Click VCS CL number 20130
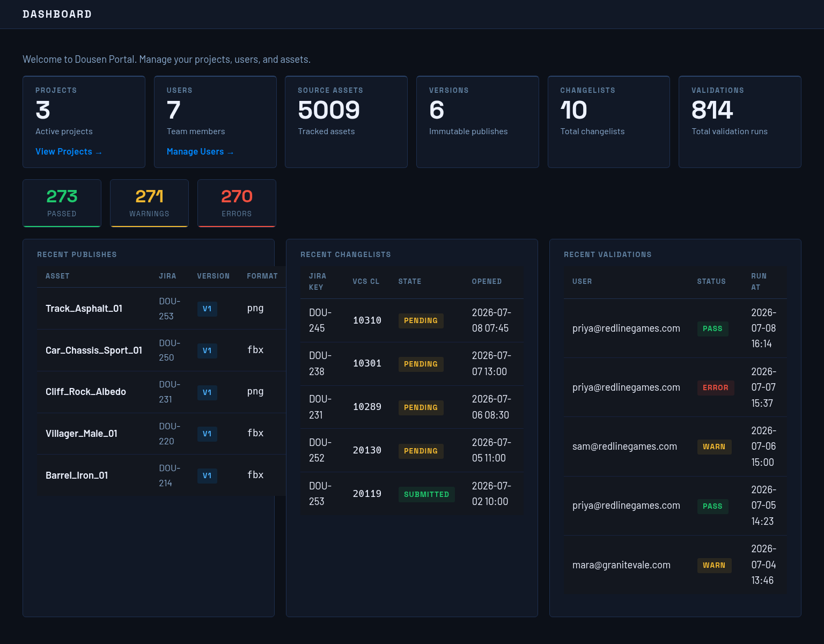Viewport: 824px width, 644px height. pos(367,450)
